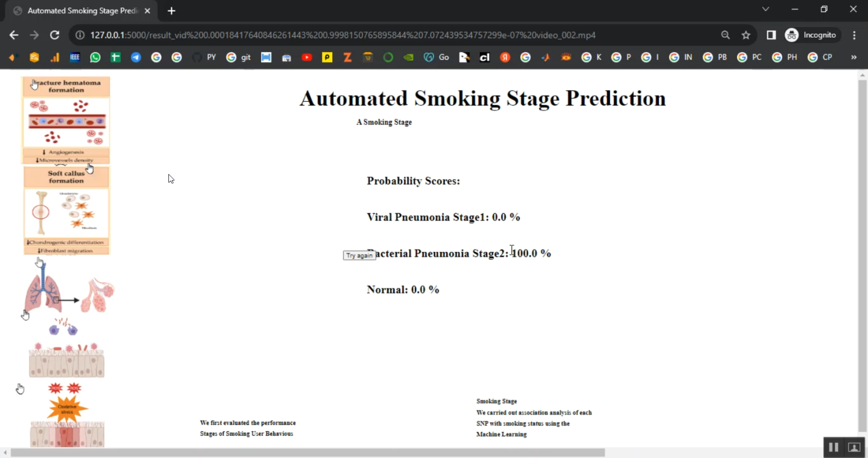Open a new browser tab
Viewport: 868px width, 458px height.
(171, 11)
